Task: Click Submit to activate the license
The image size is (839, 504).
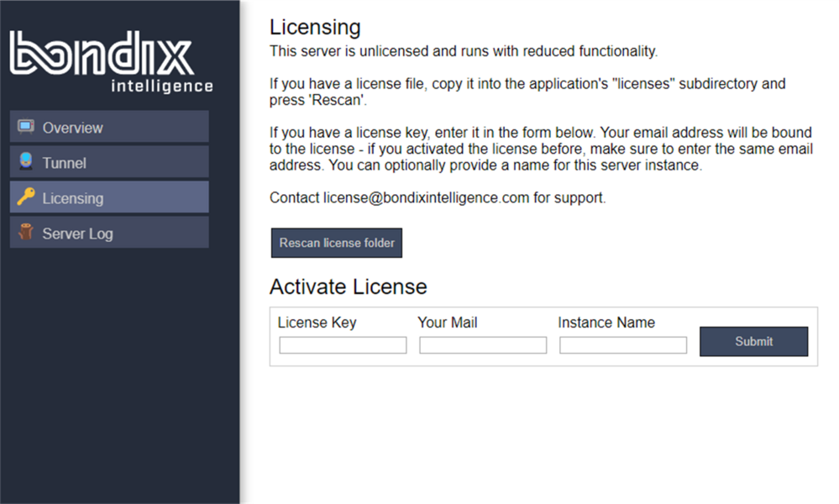Action: coord(752,341)
